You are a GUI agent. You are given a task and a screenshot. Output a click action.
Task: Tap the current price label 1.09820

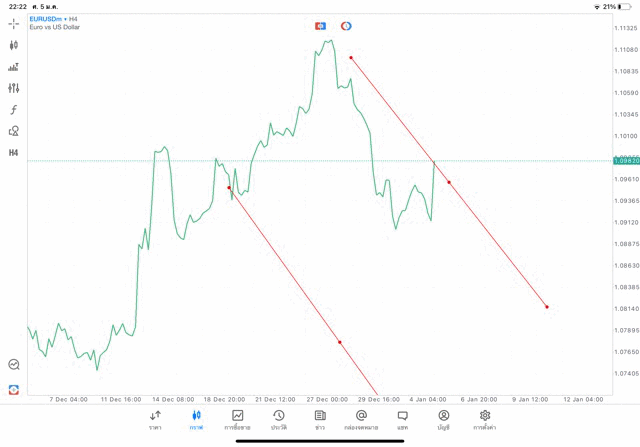coord(627,160)
